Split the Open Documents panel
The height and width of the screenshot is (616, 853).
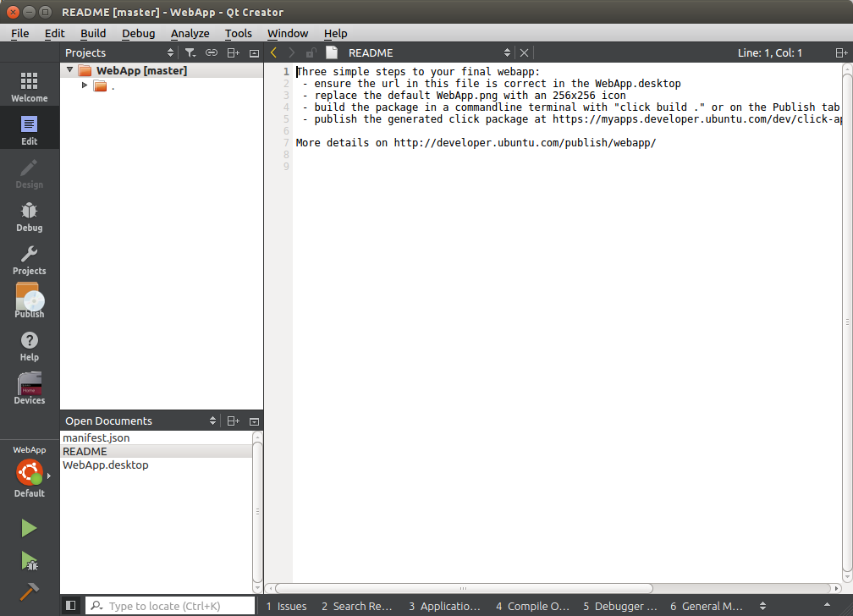tap(234, 421)
